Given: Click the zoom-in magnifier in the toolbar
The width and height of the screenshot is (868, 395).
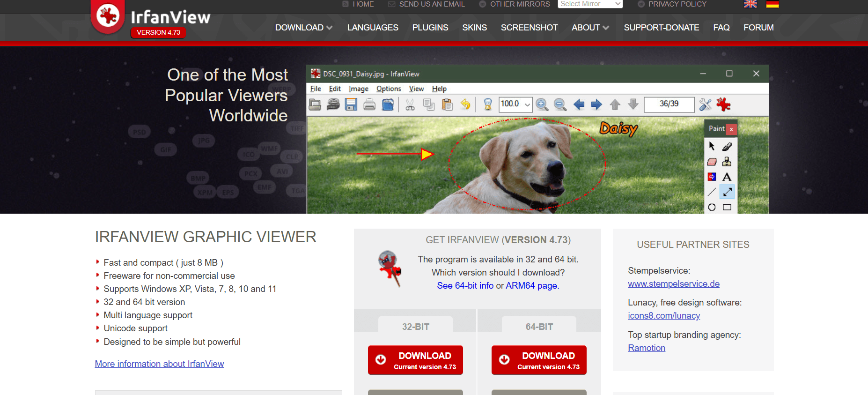Looking at the screenshot, I should point(542,104).
